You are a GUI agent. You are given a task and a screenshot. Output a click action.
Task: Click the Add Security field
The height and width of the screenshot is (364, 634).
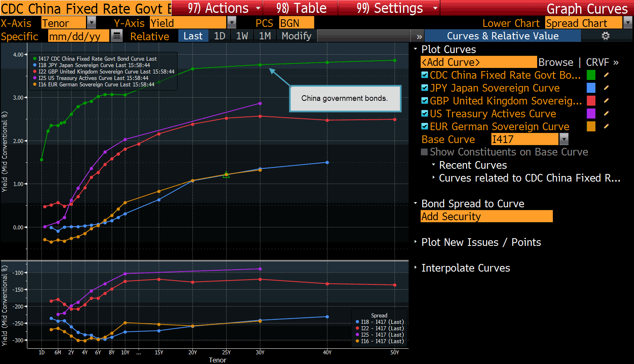coord(487,216)
